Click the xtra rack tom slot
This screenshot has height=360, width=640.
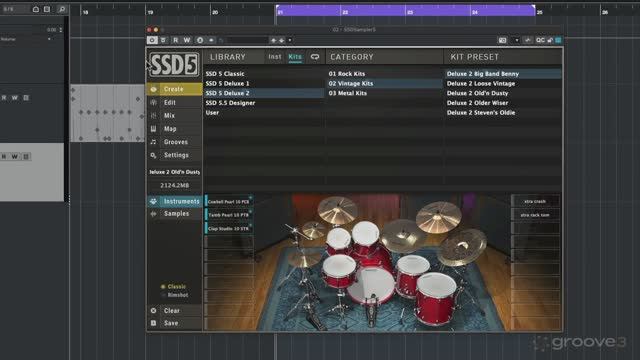(535, 215)
